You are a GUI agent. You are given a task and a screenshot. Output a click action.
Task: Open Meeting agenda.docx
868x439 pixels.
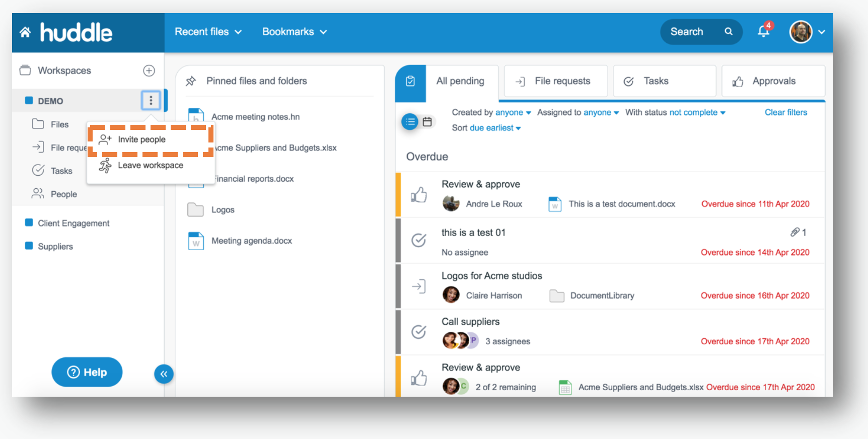[252, 241]
